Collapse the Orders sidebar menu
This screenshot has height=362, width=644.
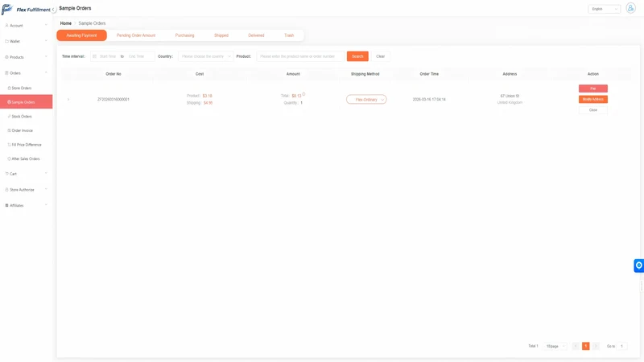point(27,73)
